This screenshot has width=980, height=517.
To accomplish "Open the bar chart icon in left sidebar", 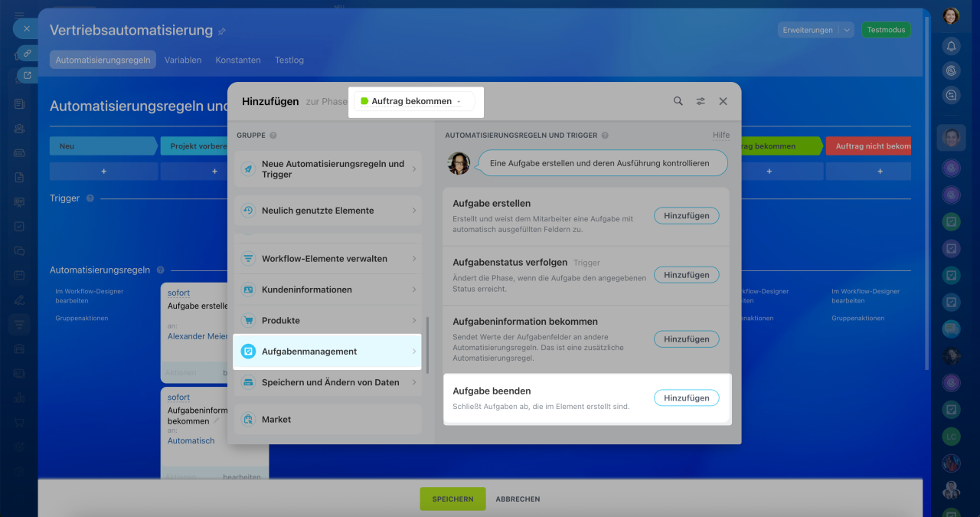I will (19, 398).
